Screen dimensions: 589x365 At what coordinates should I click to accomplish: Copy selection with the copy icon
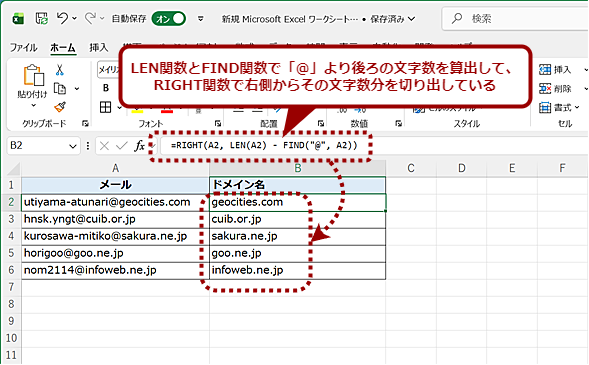tap(60, 89)
